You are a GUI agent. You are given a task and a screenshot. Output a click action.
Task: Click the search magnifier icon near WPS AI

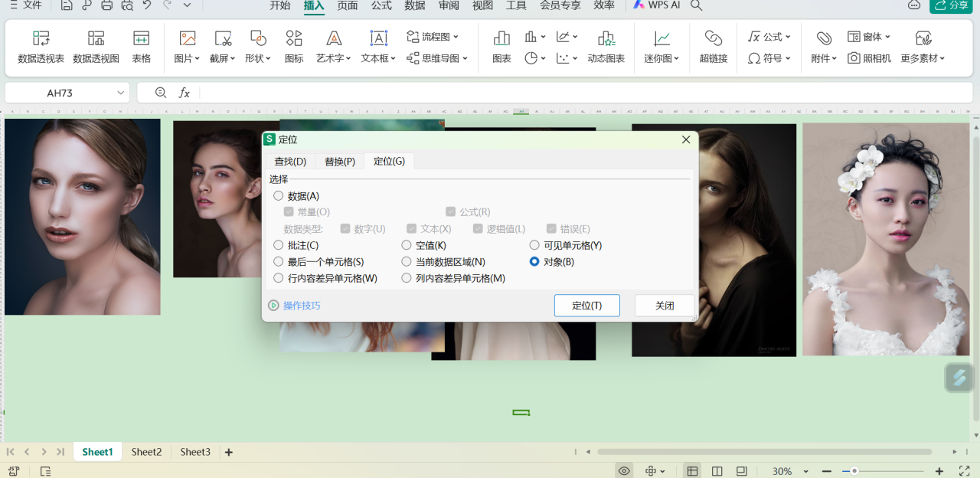click(696, 5)
